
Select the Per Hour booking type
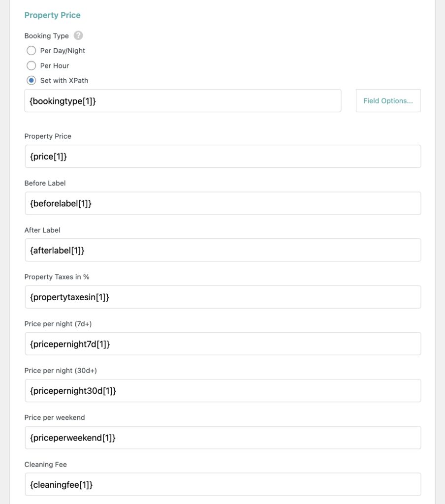click(x=32, y=65)
